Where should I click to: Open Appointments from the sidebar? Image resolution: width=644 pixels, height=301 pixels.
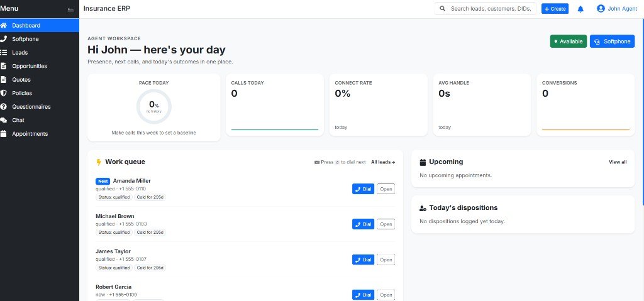(40, 134)
